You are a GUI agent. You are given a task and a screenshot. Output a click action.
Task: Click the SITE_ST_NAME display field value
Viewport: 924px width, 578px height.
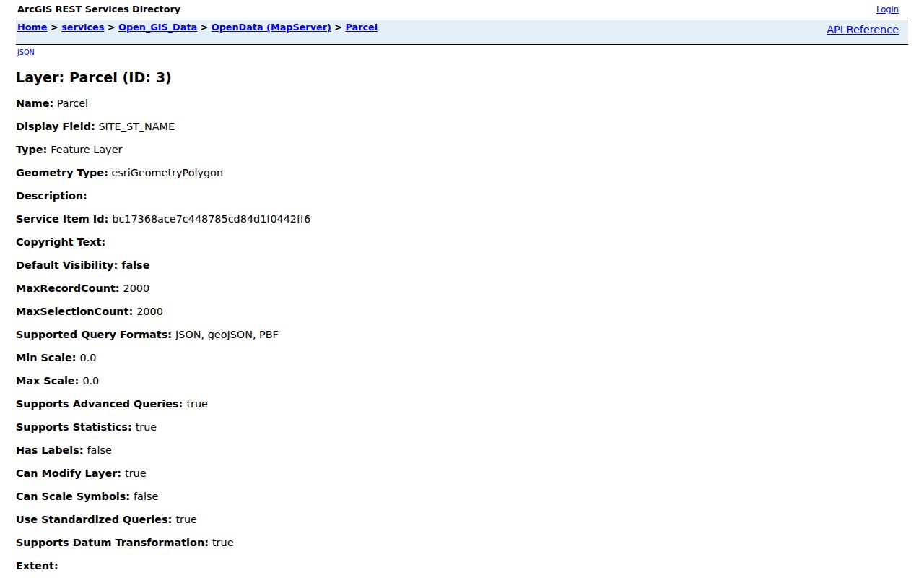[136, 126]
